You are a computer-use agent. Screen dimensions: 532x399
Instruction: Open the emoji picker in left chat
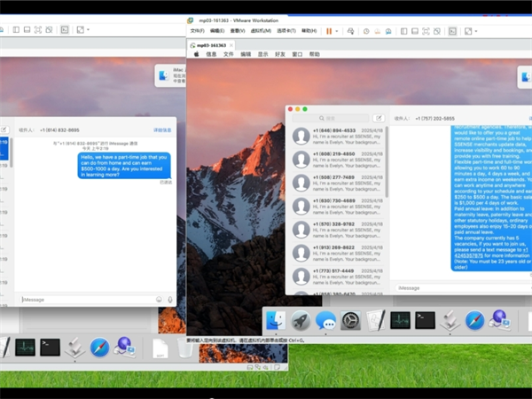(x=159, y=299)
